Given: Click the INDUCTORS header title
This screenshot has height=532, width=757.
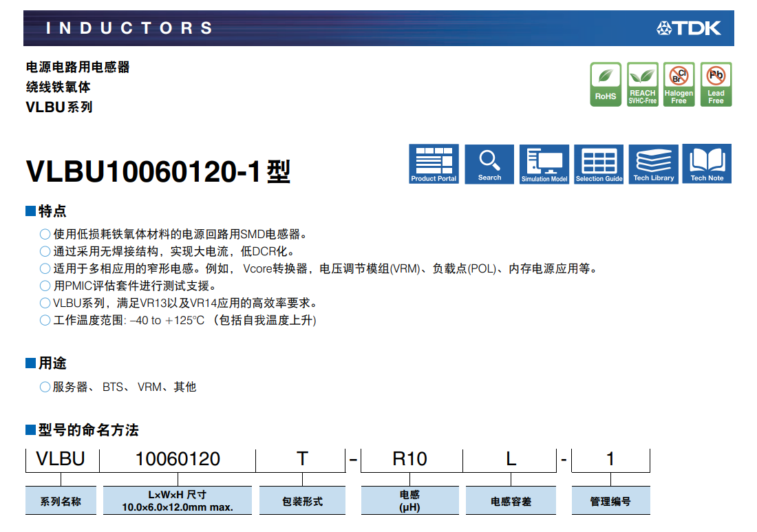Looking at the screenshot, I should pos(129,28).
